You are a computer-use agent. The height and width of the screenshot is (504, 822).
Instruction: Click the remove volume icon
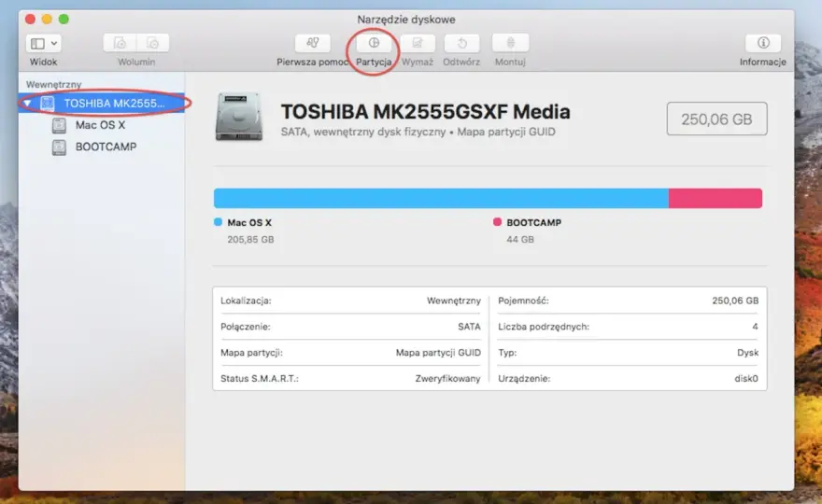tap(152, 43)
